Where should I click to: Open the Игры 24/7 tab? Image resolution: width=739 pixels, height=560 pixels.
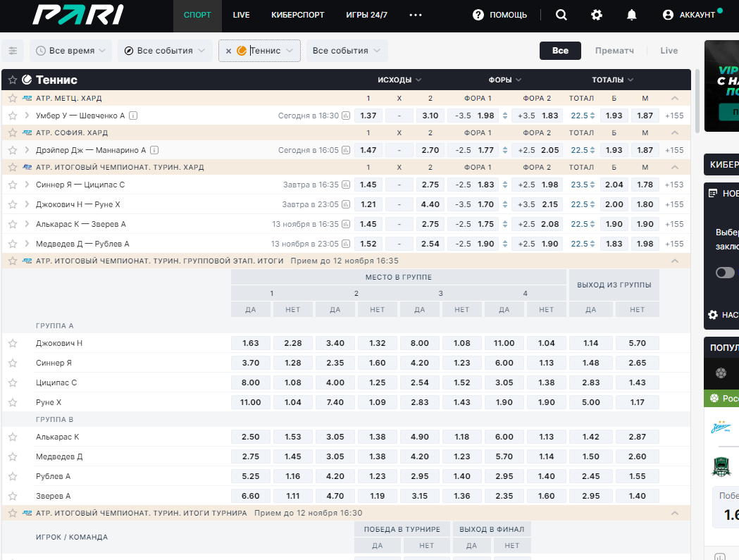(x=366, y=15)
